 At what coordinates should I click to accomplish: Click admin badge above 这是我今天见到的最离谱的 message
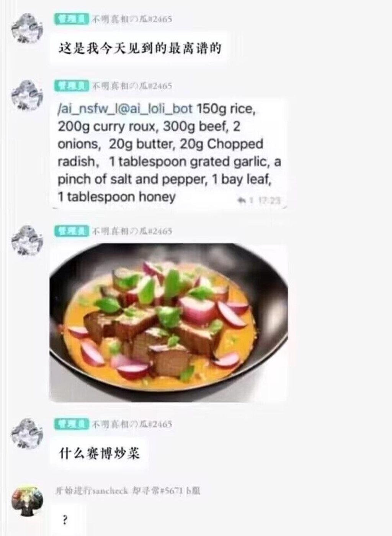(71, 19)
